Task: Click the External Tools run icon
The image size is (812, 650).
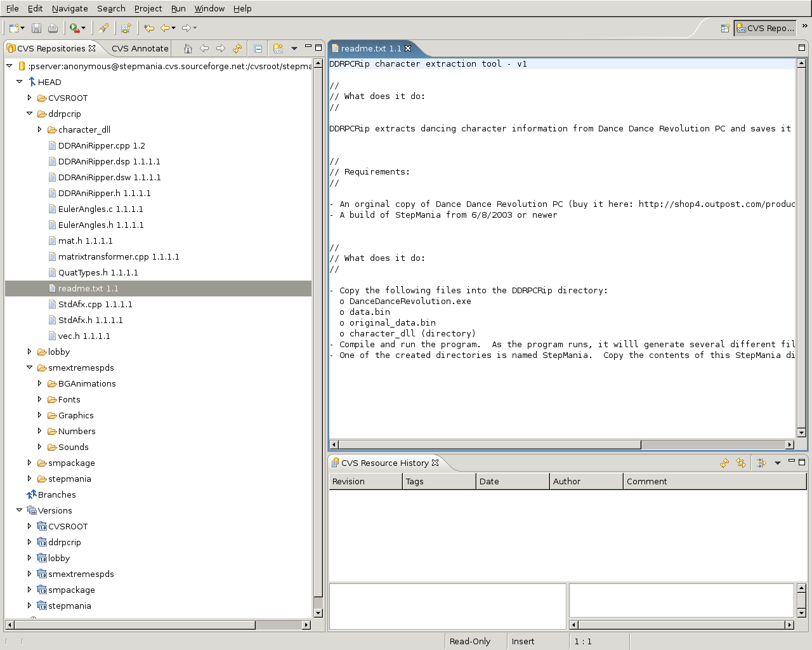Action: [x=75, y=28]
